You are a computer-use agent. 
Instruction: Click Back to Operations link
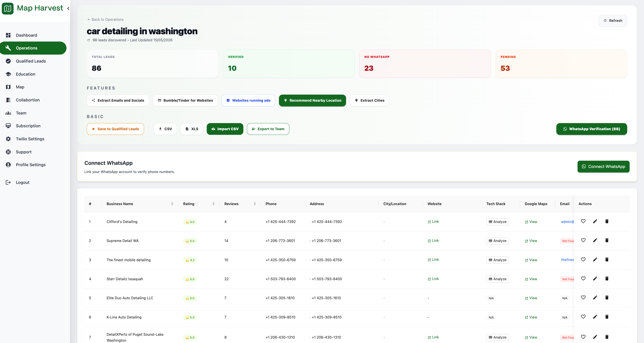coord(105,19)
